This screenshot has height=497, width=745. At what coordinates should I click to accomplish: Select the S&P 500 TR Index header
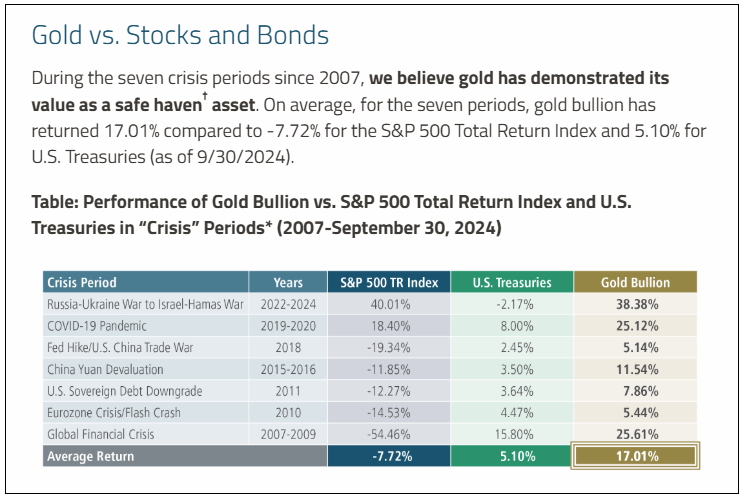(x=389, y=282)
